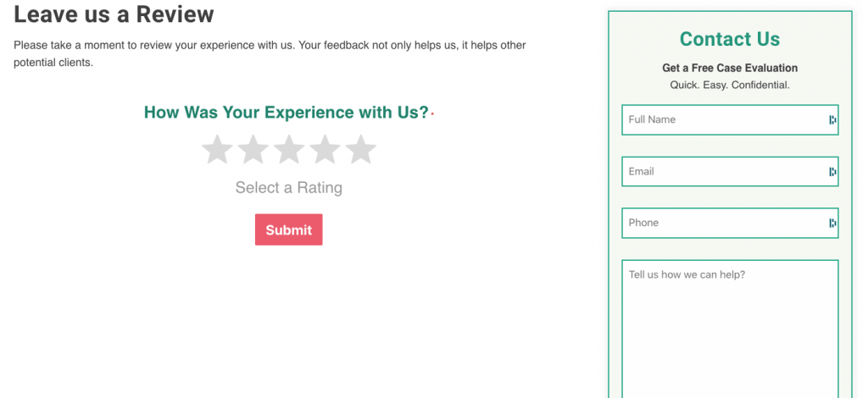The height and width of the screenshot is (398, 868).
Task: Select the first star rating
Action: coord(217,149)
